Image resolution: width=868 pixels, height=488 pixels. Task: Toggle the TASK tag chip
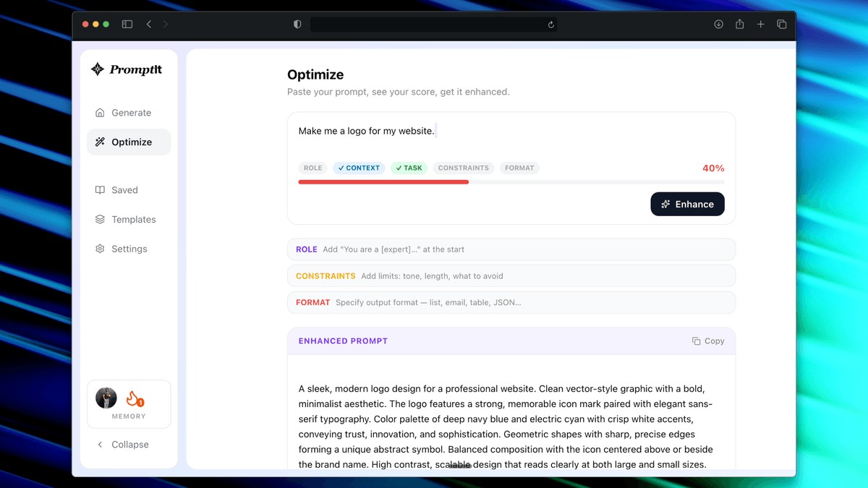tap(409, 168)
